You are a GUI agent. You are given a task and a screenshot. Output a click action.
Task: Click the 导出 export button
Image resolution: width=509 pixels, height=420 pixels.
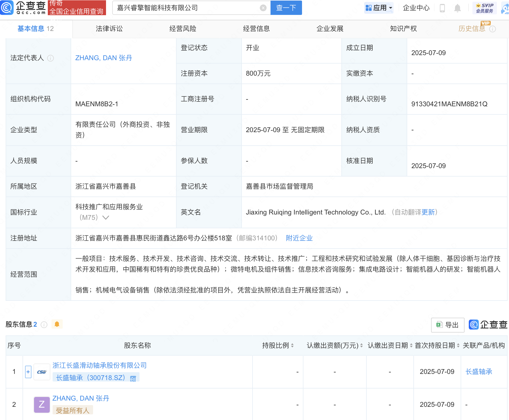pyautogui.click(x=447, y=325)
